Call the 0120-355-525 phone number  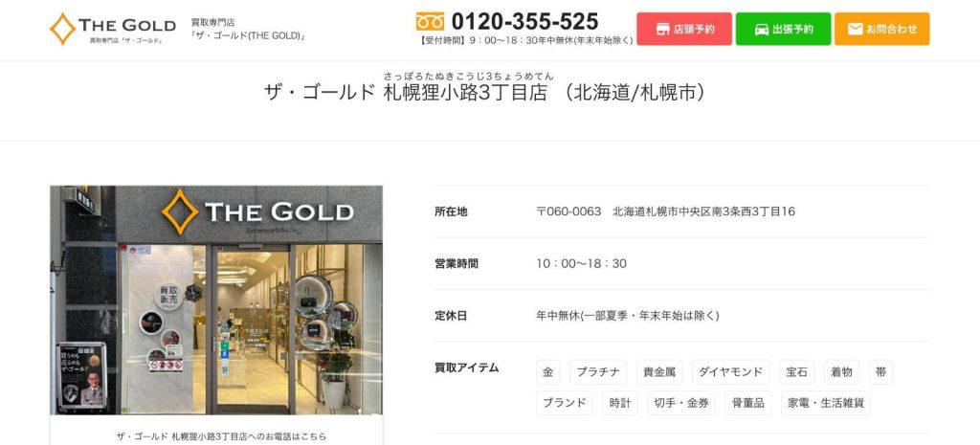525,22
